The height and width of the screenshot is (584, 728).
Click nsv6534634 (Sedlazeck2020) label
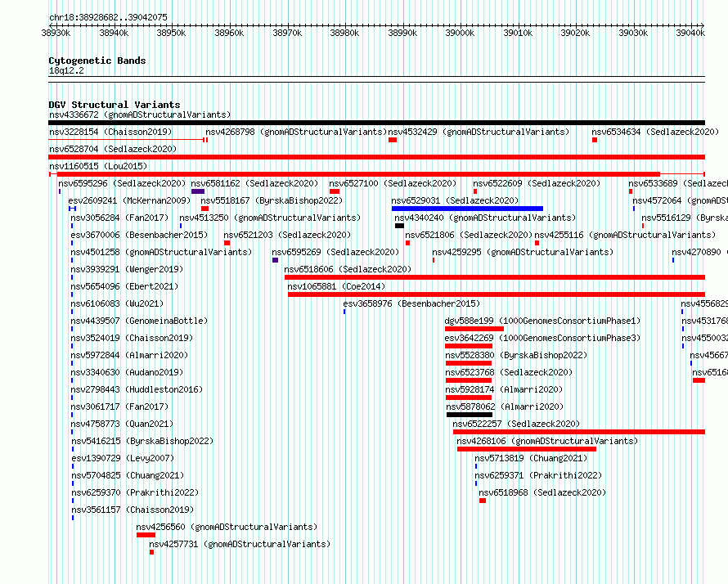tap(655, 132)
